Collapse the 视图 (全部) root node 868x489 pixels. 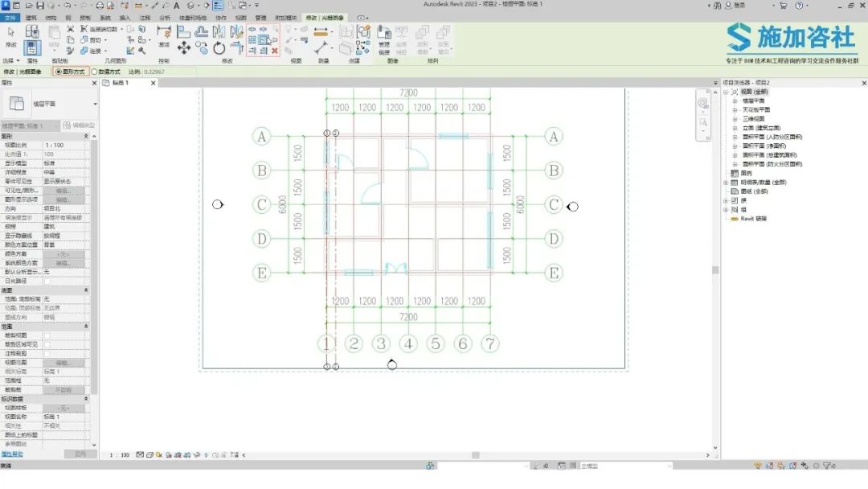point(726,92)
